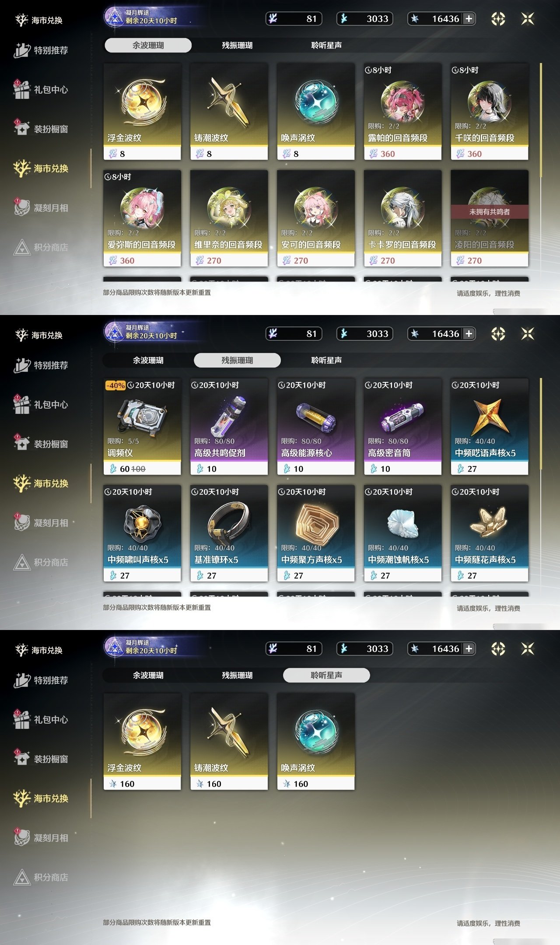Screen dimensions: 560x945
Task: Select 浮金波纹 orb priced at 160
Action: (x=142, y=742)
